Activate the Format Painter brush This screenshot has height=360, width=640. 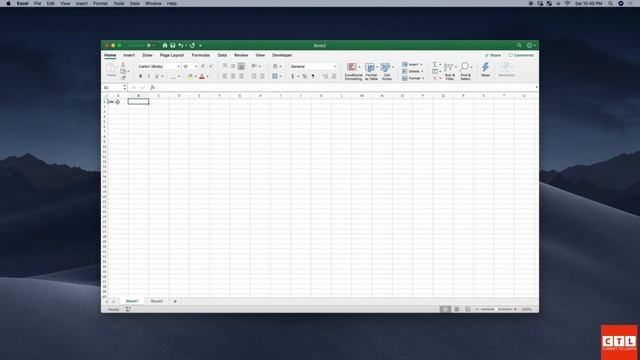pos(123,78)
